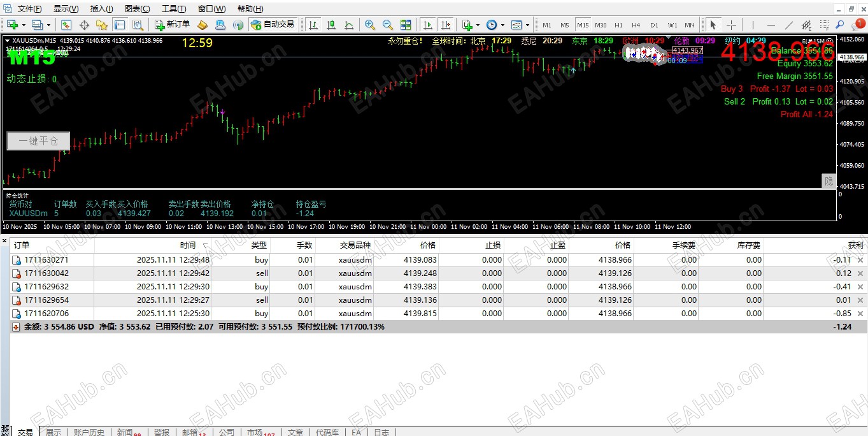Switch to the 日志 tab
868x436 pixels.
(381, 432)
